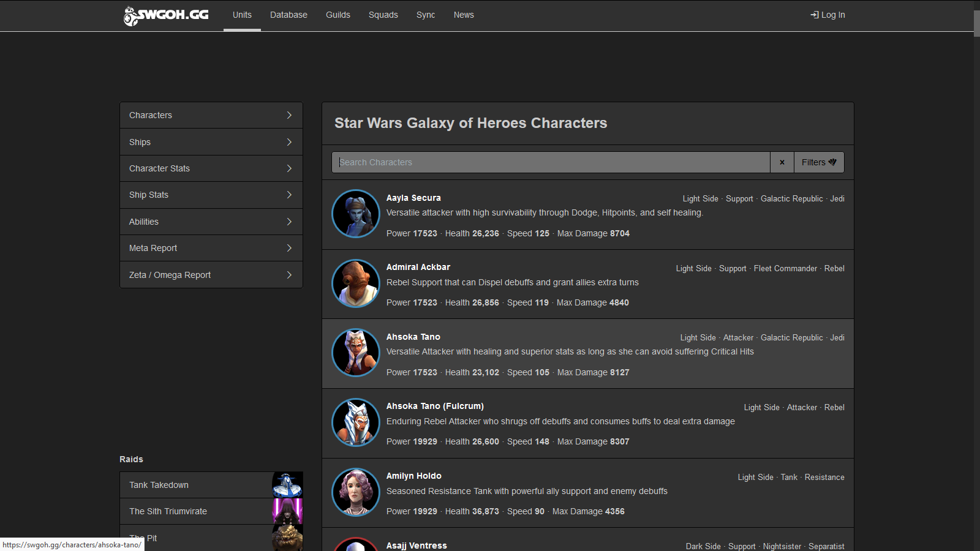Expand the Meta Report chevron
This screenshot has height=551, width=980.
click(x=289, y=248)
